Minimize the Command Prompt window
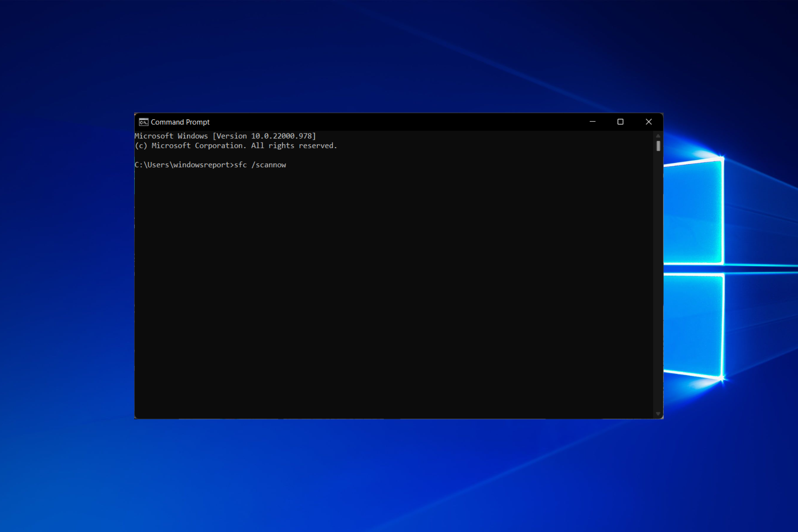Image resolution: width=798 pixels, height=532 pixels. (x=593, y=122)
